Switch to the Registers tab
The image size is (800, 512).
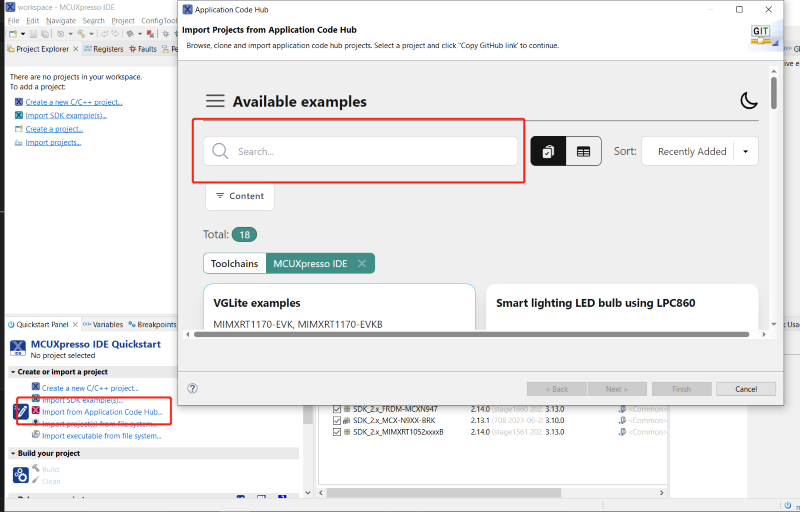coord(104,48)
